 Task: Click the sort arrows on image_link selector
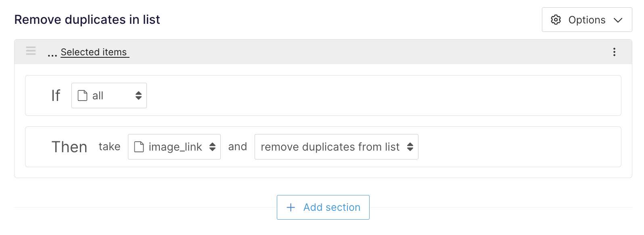(212, 147)
